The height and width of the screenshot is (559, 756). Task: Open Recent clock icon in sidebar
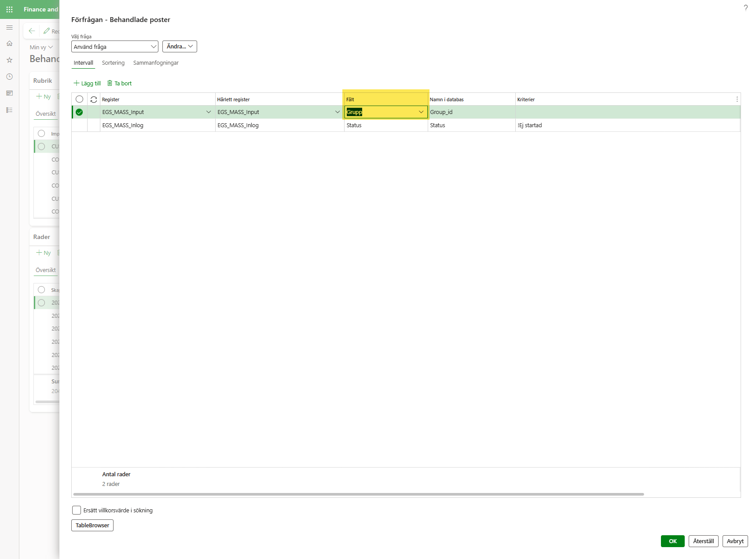click(x=9, y=77)
